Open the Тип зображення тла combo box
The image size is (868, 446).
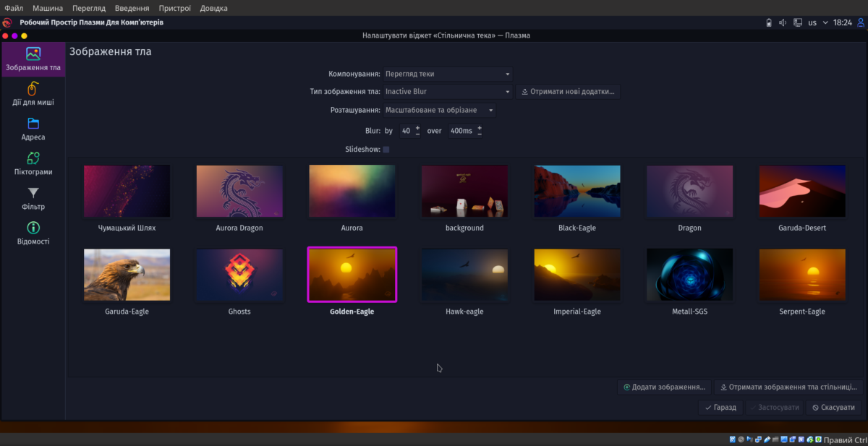(448, 92)
